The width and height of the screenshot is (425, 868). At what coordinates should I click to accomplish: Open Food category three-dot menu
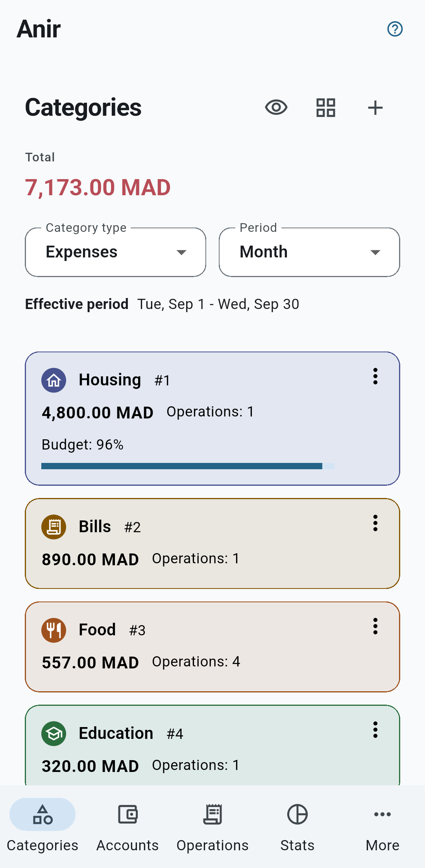point(375,626)
